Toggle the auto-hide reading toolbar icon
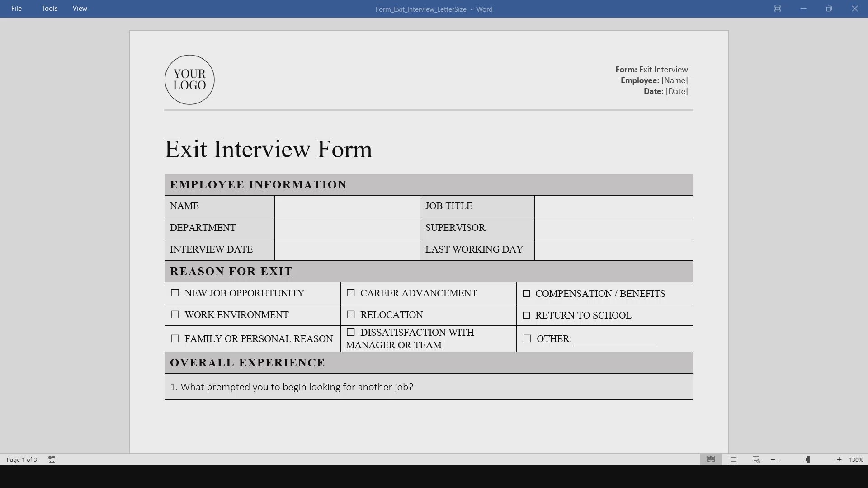The image size is (868, 488). tap(778, 9)
